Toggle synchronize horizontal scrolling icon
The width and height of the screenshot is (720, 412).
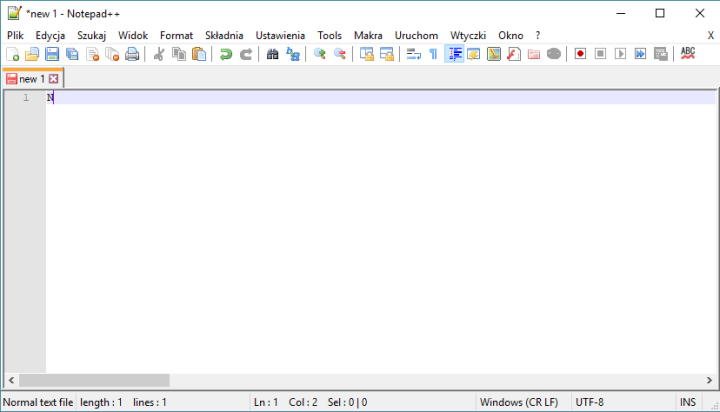pos(387,54)
